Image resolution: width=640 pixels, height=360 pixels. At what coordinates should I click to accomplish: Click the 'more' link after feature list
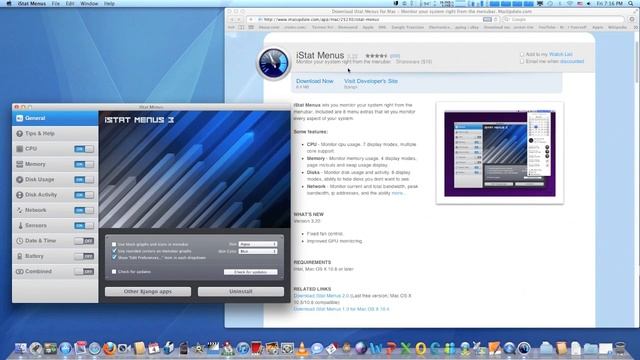(x=397, y=193)
